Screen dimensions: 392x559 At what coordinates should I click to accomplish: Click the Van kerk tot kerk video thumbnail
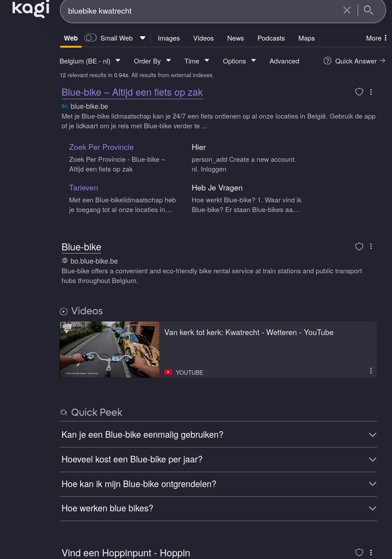109,349
